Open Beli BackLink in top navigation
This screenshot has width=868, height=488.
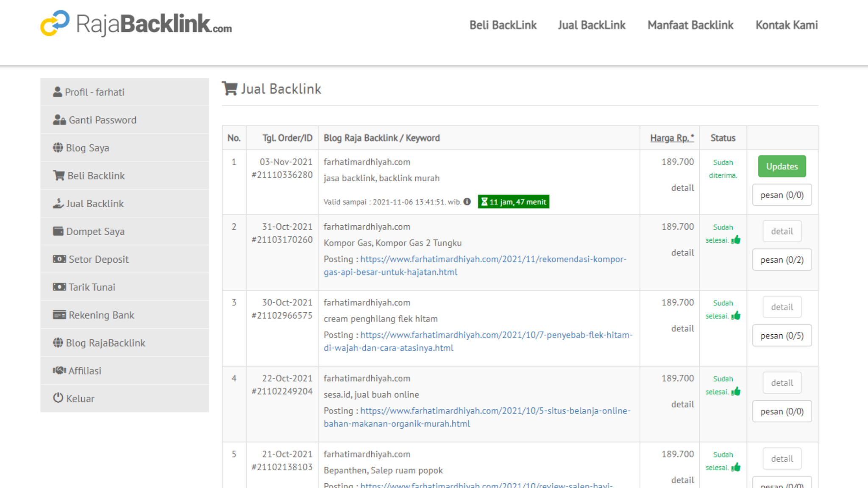[503, 25]
